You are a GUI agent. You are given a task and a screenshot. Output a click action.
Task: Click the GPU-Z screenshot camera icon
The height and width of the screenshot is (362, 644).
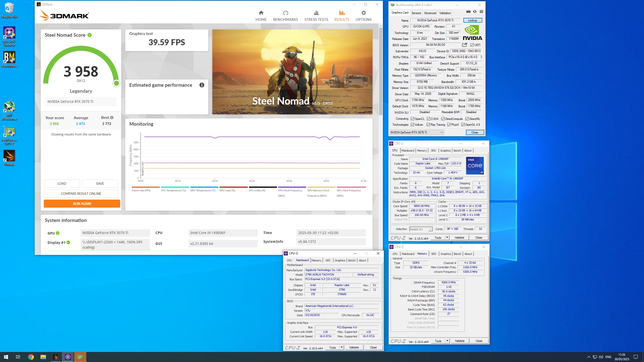[x=468, y=12]
